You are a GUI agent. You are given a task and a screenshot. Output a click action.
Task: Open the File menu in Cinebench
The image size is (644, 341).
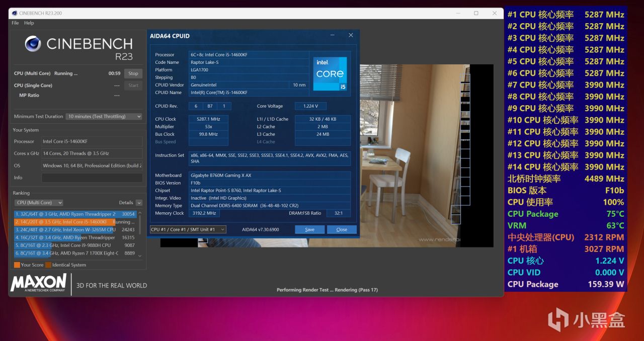pos(15,23)
